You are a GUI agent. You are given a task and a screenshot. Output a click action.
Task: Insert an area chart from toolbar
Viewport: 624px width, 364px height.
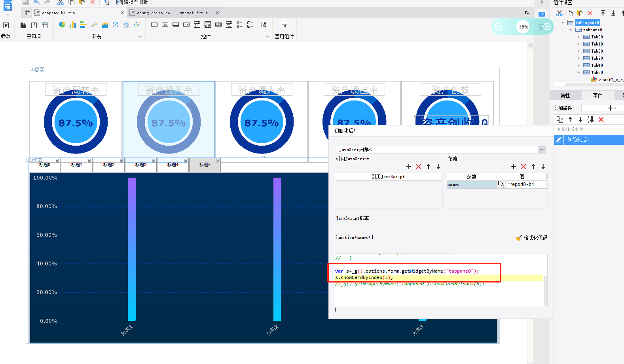click(105, 25)
